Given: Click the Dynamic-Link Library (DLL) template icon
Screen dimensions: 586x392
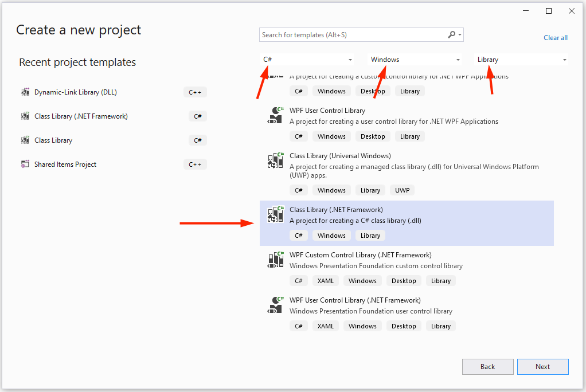Looking at the screenshot, I should click(25, 92).
